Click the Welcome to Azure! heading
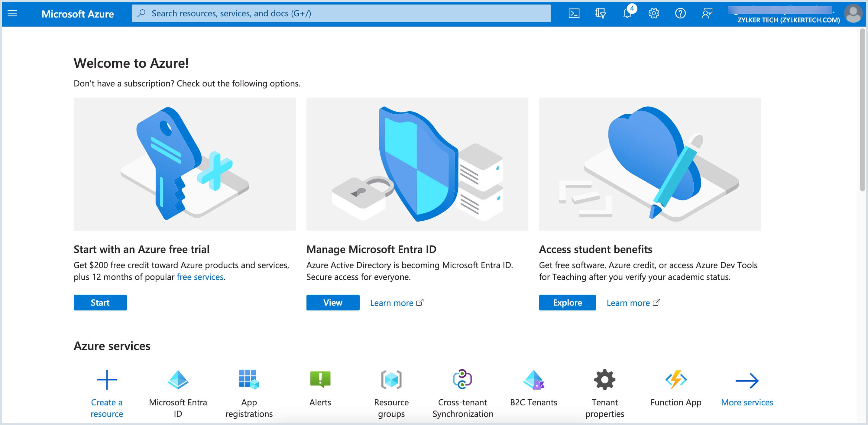 click(x=131, y=63)
